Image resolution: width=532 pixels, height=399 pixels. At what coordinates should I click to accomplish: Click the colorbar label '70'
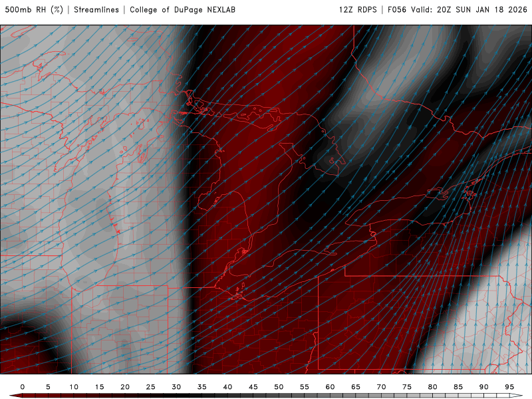381,387
